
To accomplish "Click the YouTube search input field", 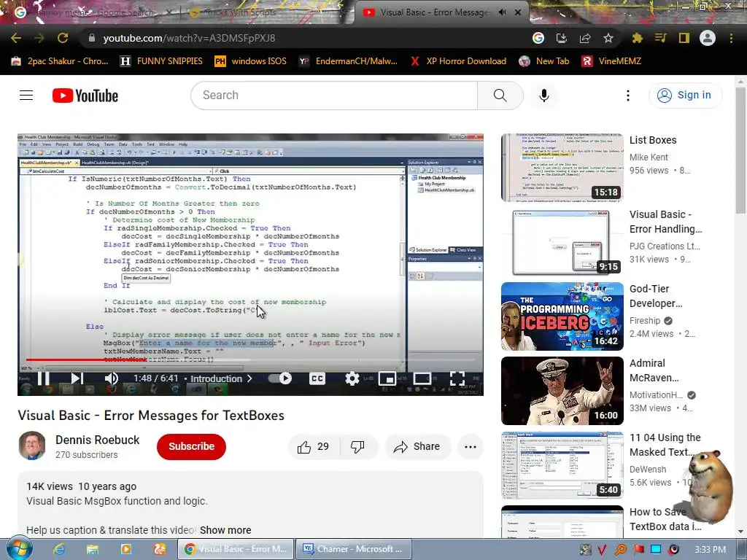I will 334,96.
